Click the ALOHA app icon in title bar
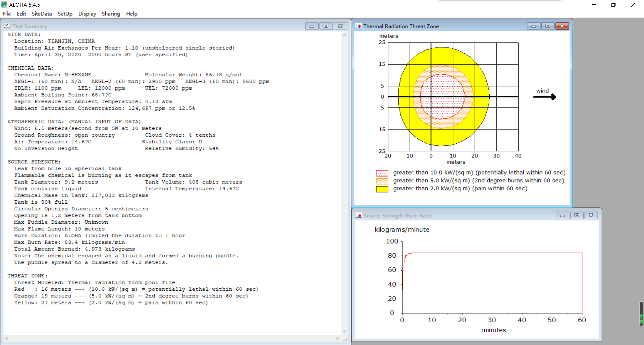This screenshot has width=644, height=345. pos(4,5)
